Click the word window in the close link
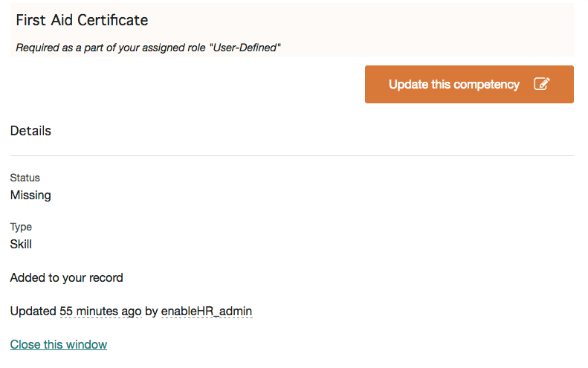 [87, 344]
